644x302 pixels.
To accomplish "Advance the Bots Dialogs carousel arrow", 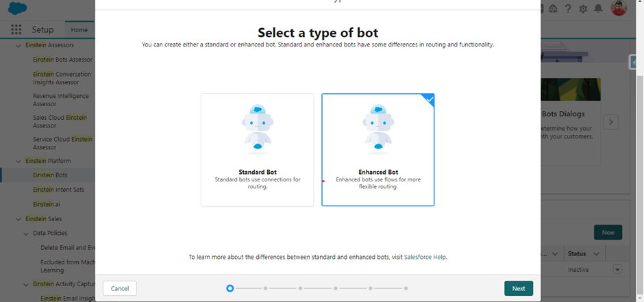I will 610,122.
